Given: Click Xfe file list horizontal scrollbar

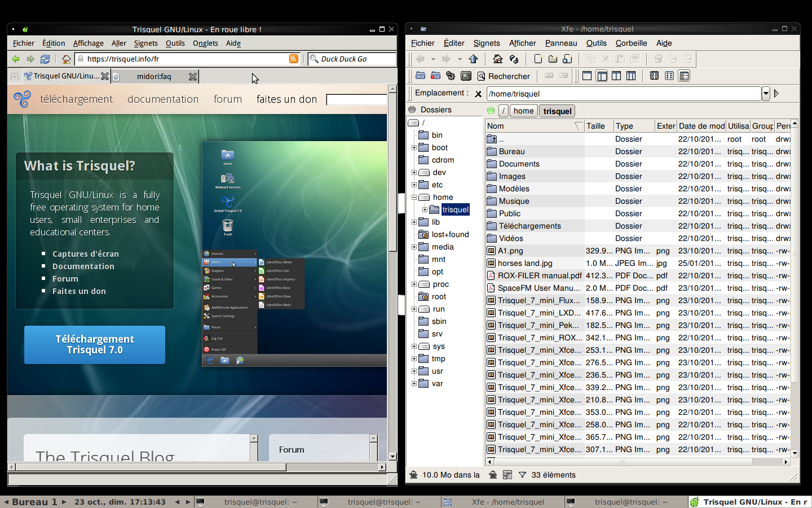Looking at the screenshot, I should pos(623,462).
